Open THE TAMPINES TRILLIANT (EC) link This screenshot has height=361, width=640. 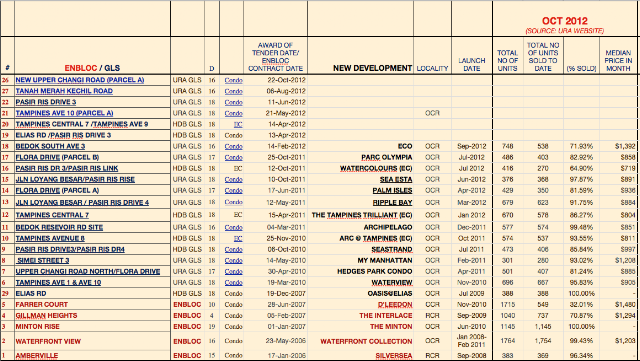click(362, 215)
